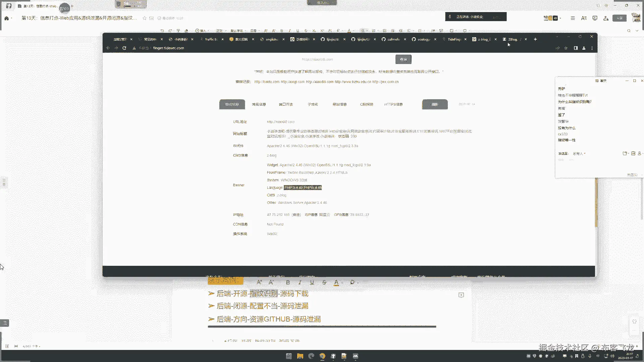Image resolution: width=644 pixels, height=362 pixels.
Task: Click the 查询 search button
Action: (403, 59)
